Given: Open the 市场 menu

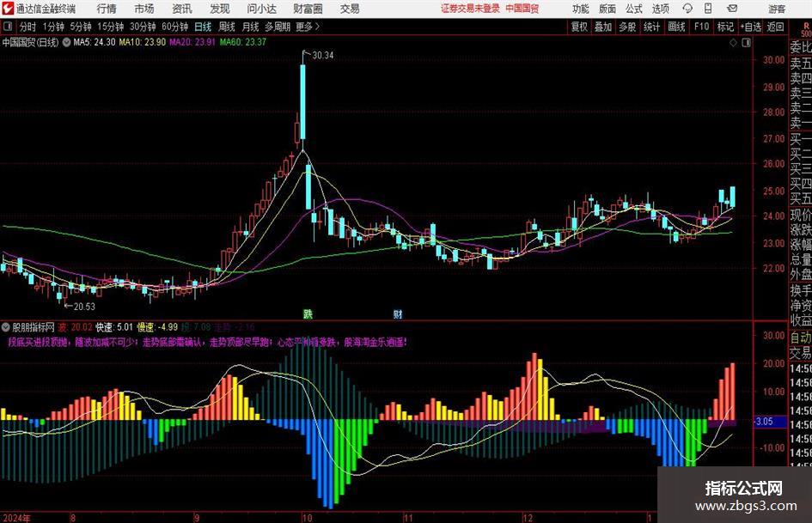Looking at the screenshot, I should 144,9.
